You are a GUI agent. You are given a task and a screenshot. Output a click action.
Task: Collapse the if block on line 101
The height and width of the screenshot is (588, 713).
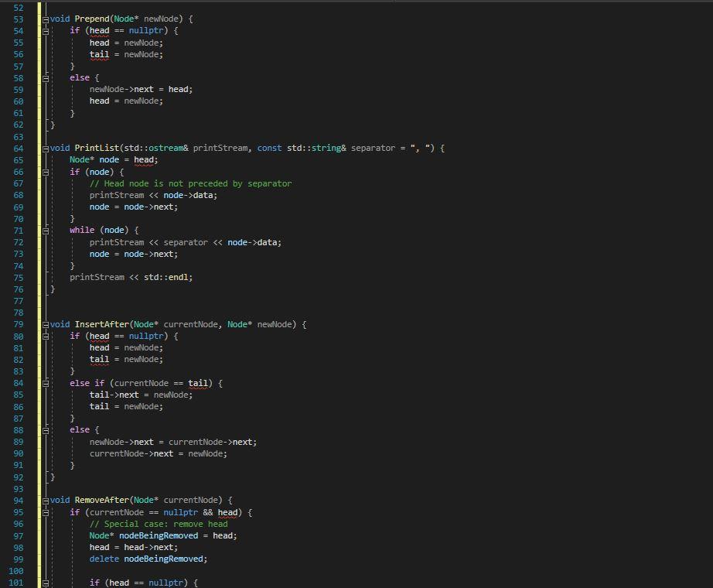click(46, 583)
